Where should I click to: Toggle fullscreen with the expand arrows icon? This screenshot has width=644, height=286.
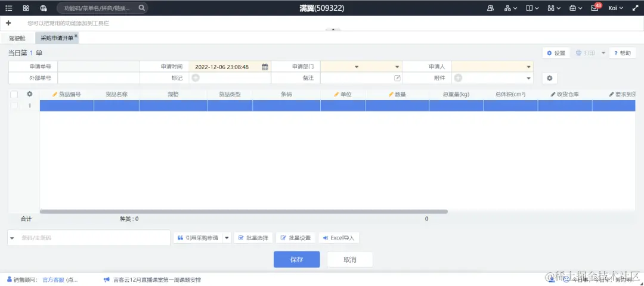pyautogui.click(x=636, y=8)
